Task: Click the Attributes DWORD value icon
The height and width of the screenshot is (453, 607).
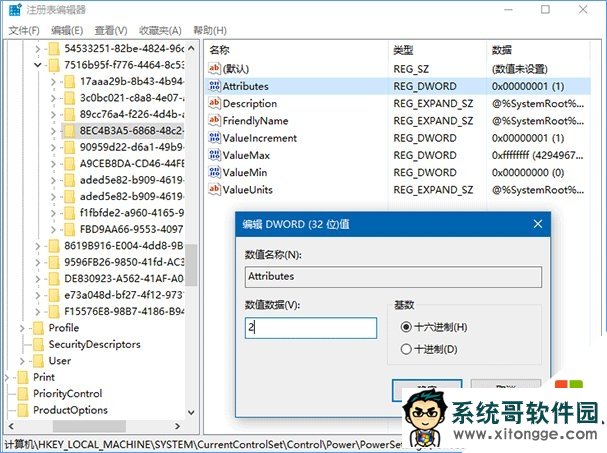Action: (x=214, y=86)
